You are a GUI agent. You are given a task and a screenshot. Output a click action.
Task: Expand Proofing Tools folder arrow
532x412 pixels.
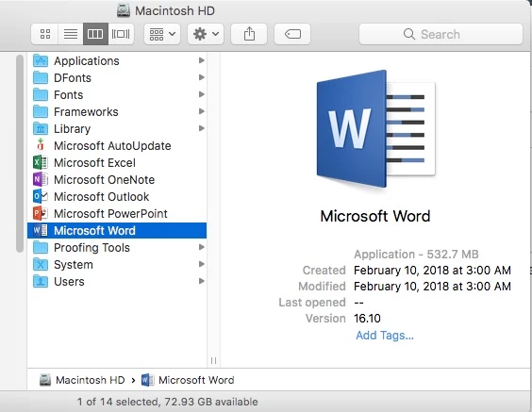click(x=202, y=247)
